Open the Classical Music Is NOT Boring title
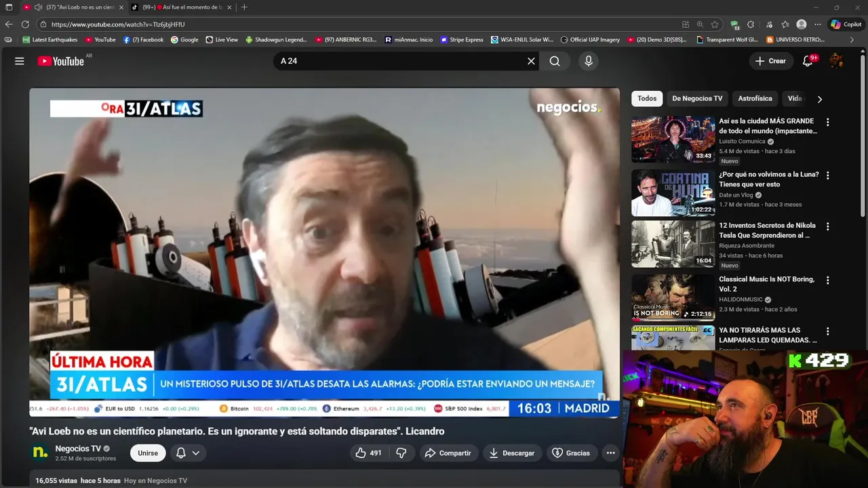 click(766, 284)
